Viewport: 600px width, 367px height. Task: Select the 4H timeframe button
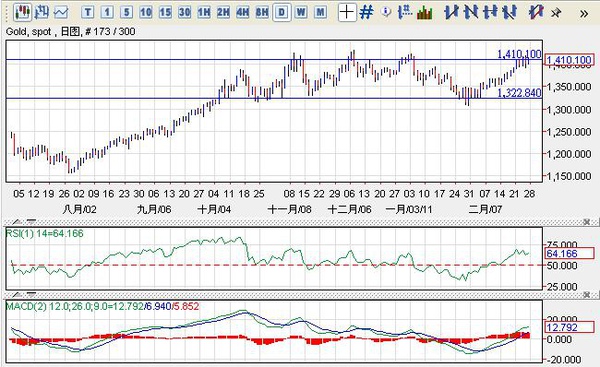[243, 13]
